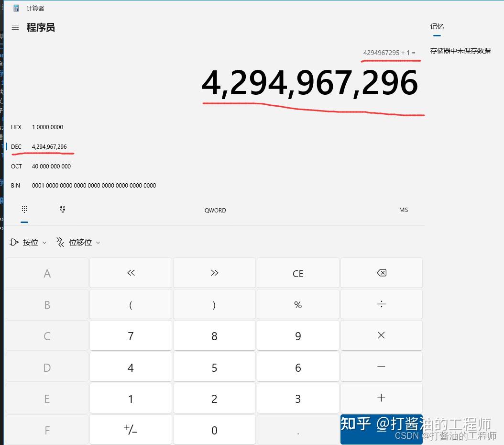Click the left shift « icon

(x=130, y=273)
